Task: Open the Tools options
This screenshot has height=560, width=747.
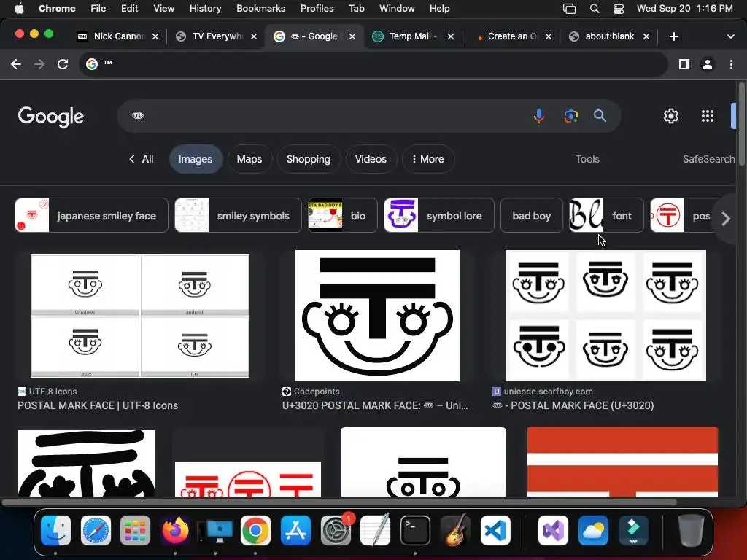Action: pyautogui.click(x=587, y=159)
